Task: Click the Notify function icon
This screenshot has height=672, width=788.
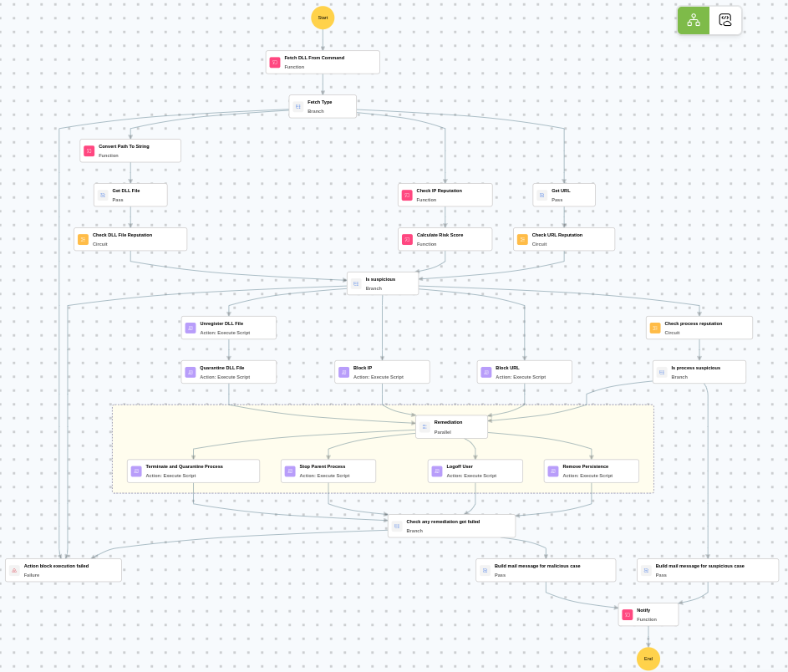Action: 628,614
